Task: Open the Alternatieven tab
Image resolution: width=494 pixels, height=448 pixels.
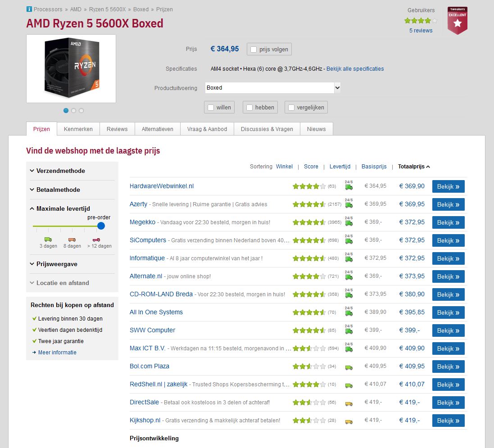Action: coord(158,129)
